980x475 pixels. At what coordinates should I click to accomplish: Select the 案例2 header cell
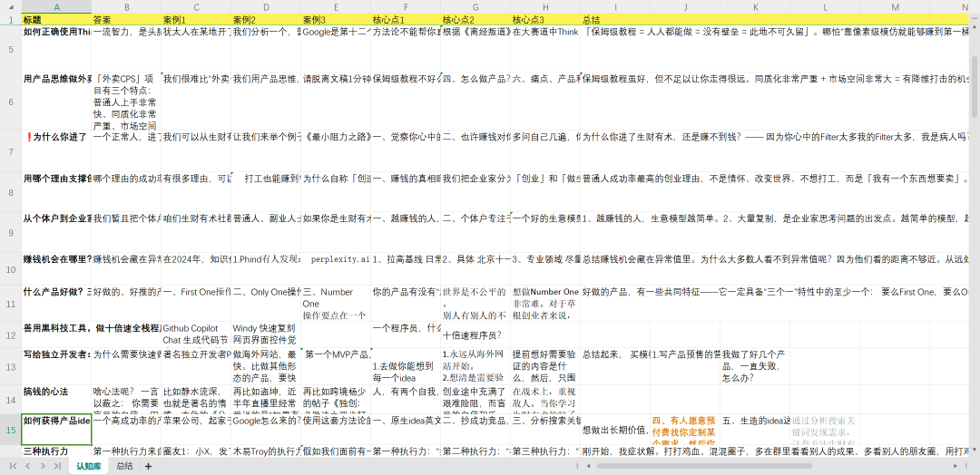pyautogui.click(x=266, y=19)
